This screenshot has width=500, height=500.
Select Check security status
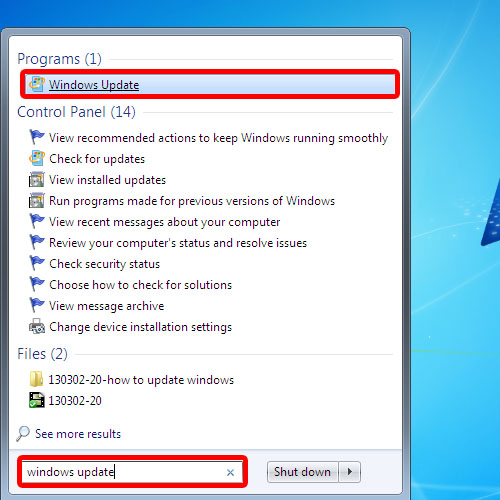pyautogui.click(x=105, y=264)
